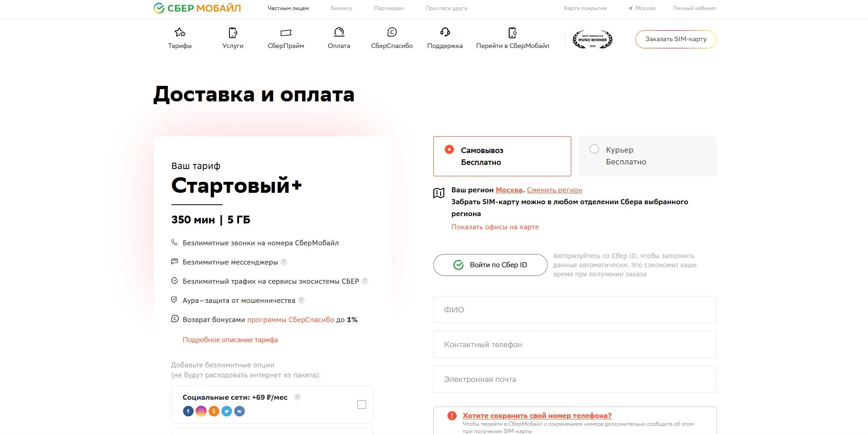Click the СберСпасибо navigation label
The image size is (868, 434).
point(392,46)
